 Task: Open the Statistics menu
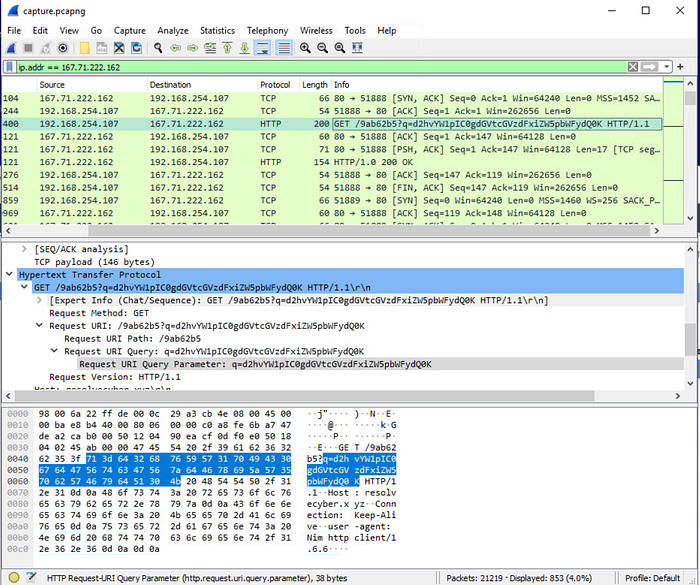[x=217, y=30]
